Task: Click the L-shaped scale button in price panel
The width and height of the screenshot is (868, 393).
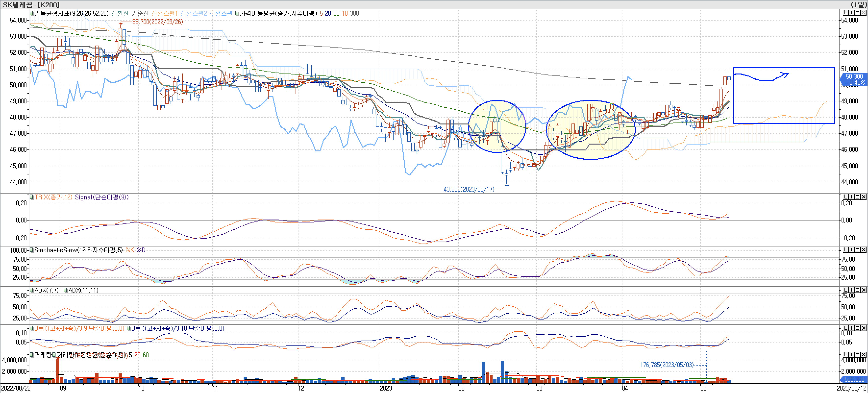Action: pos(846,13)
